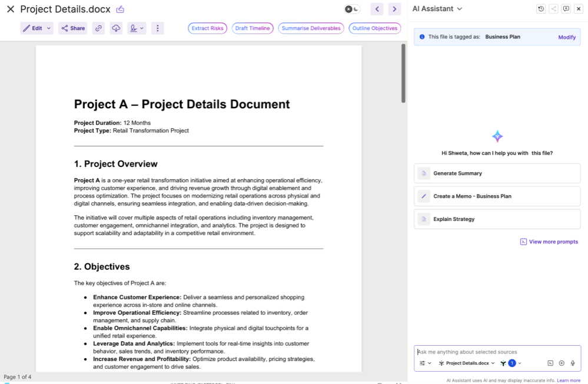
Task: Click the document icon on the Generate Summary prompt
Action: tap(424, 173)
